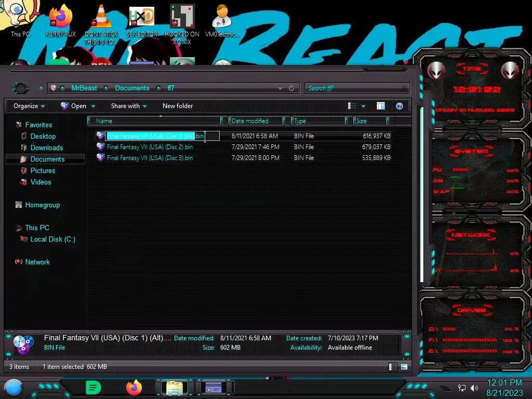Click the refresh icon in the address bar

click(x=291, y=88)
